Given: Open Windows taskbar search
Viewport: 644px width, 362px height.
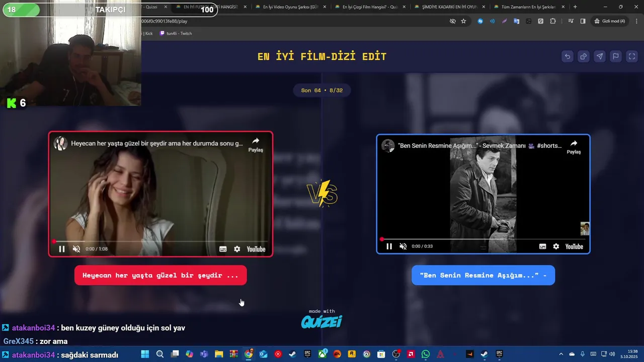Looking at the screenshot, I should pos(160,354).
